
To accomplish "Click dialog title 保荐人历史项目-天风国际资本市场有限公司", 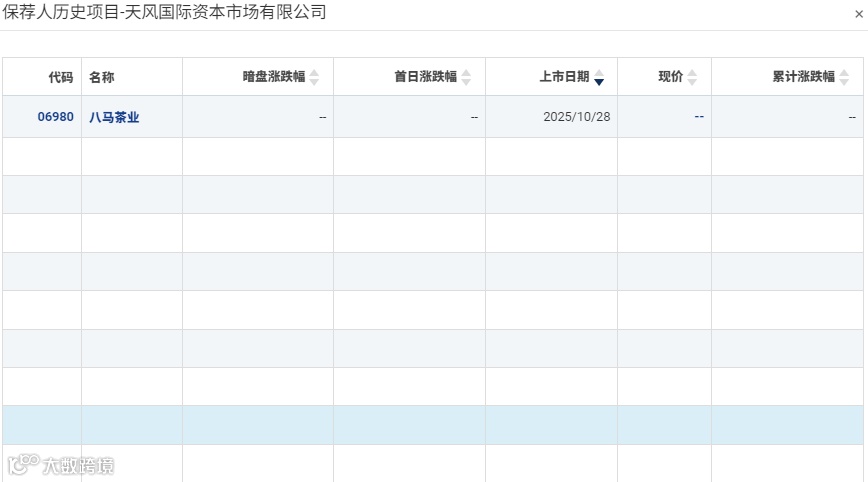I will pyautogui.click(x=164, y=12).
